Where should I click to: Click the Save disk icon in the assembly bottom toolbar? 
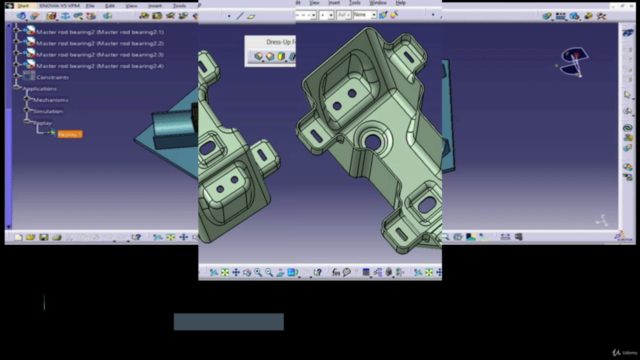pyautogui.click(x=44, y=237)
